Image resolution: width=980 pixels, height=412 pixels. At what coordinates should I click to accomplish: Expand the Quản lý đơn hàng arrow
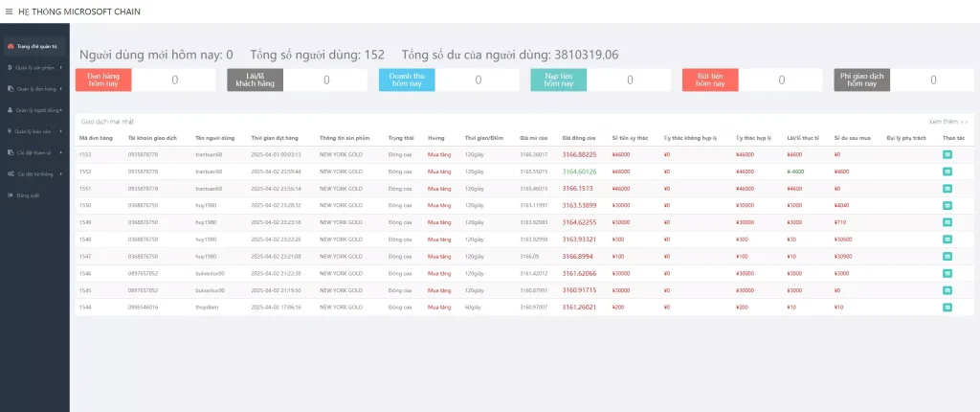pyautogui.click(x=61, y=89)
